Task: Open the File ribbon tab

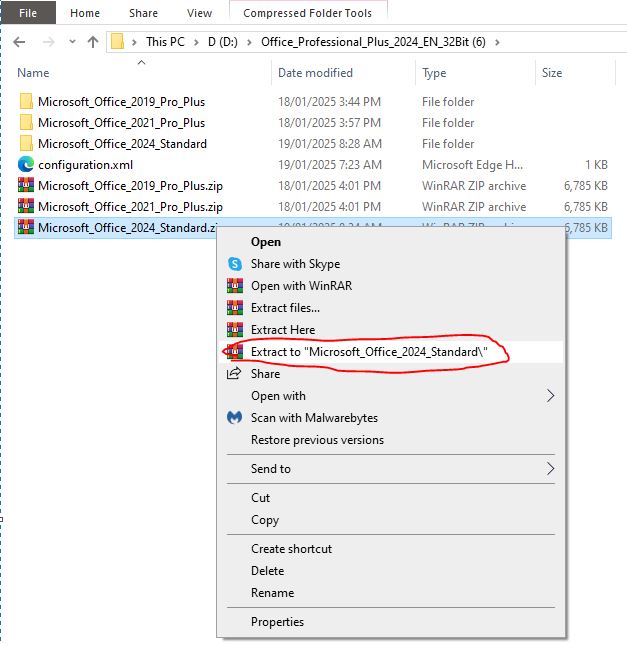Action: (28, 13)
